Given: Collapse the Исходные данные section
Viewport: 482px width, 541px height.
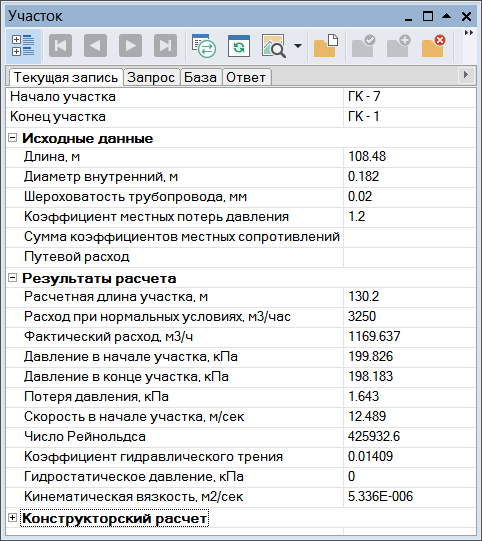Looking at the screenshot, I should (12, 138).
